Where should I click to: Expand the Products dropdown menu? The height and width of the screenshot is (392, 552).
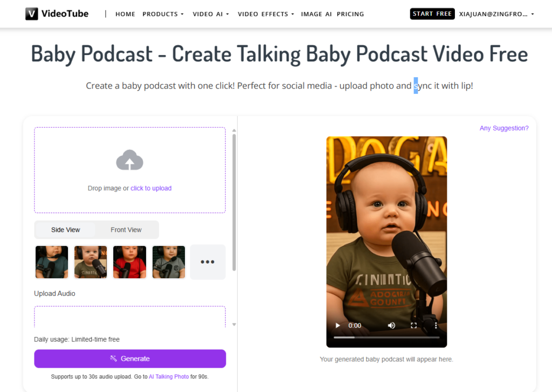coord(163,14)
